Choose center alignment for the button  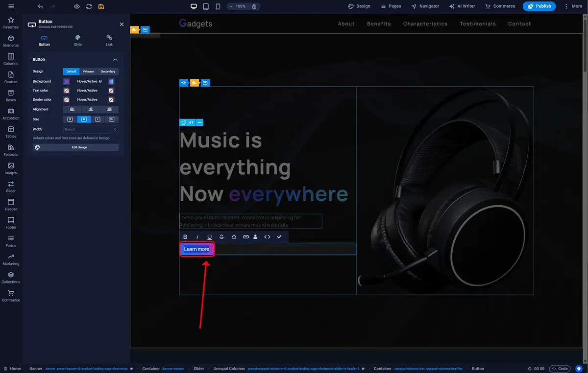coord(91,110)
